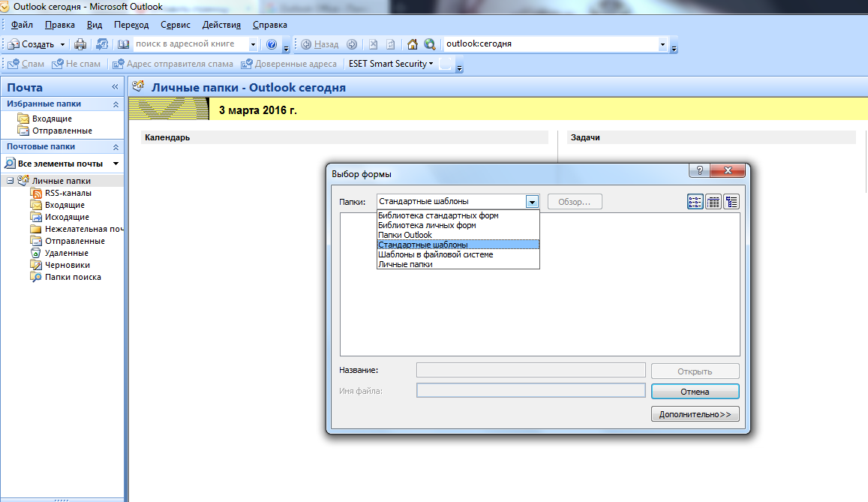Click the blue help question mark icon

pos(272,44)
